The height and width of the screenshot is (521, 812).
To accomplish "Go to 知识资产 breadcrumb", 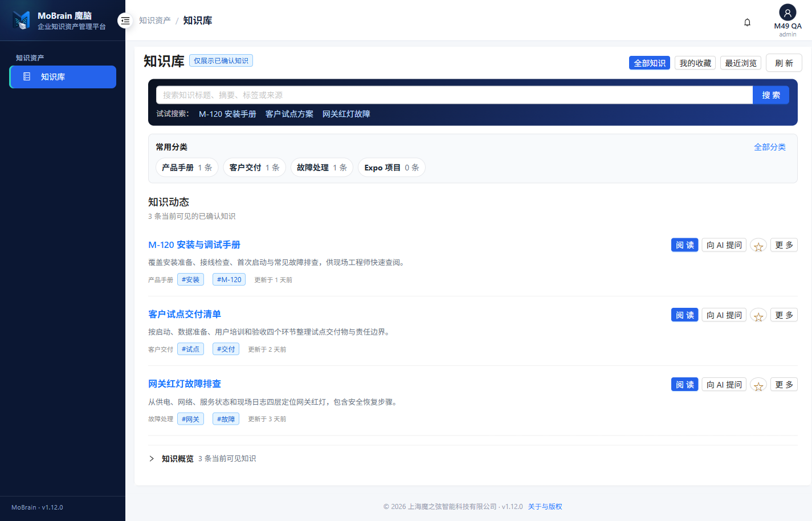I will tap(155, 21).
